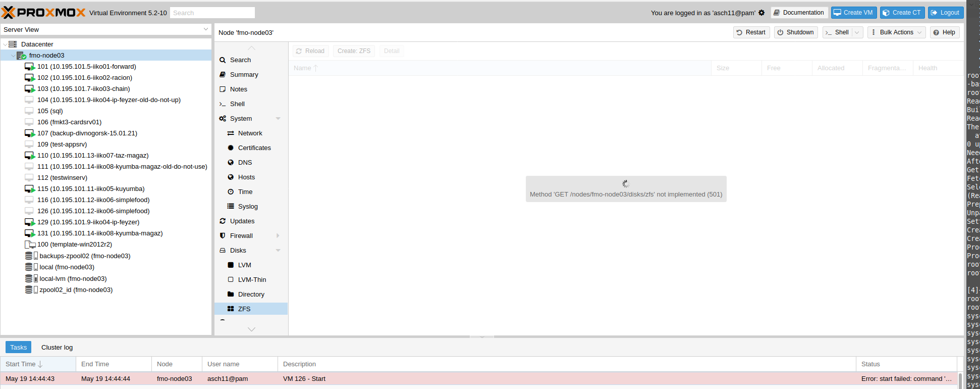Image resolution: width=980 pixels, height=389 pixels.
Task: Expand Firewall submenu arrow
Action: (x=278, y=236)
